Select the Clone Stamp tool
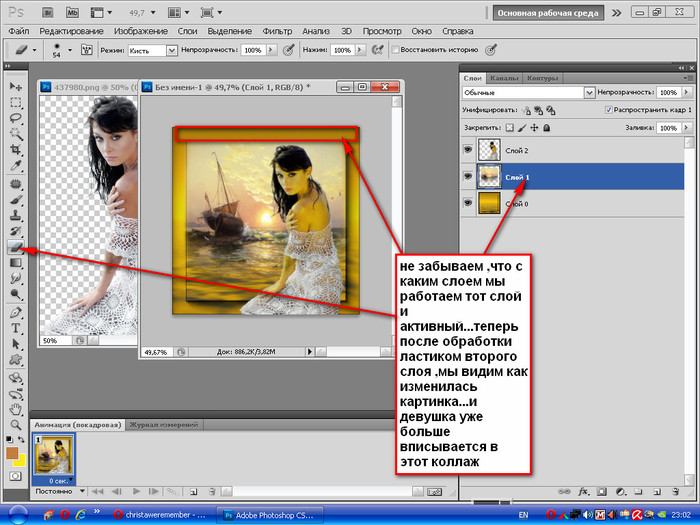 pyautogui.click(x=16, y=215)
